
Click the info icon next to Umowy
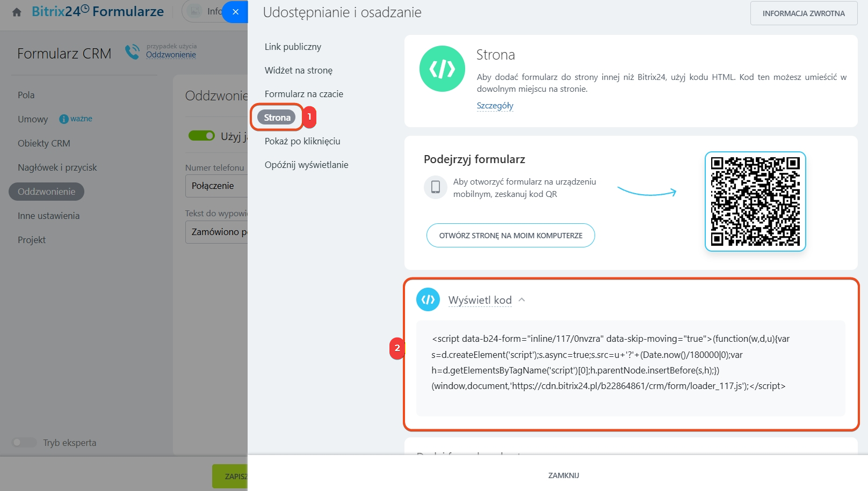pyautogui.click(x=64, y=119)
